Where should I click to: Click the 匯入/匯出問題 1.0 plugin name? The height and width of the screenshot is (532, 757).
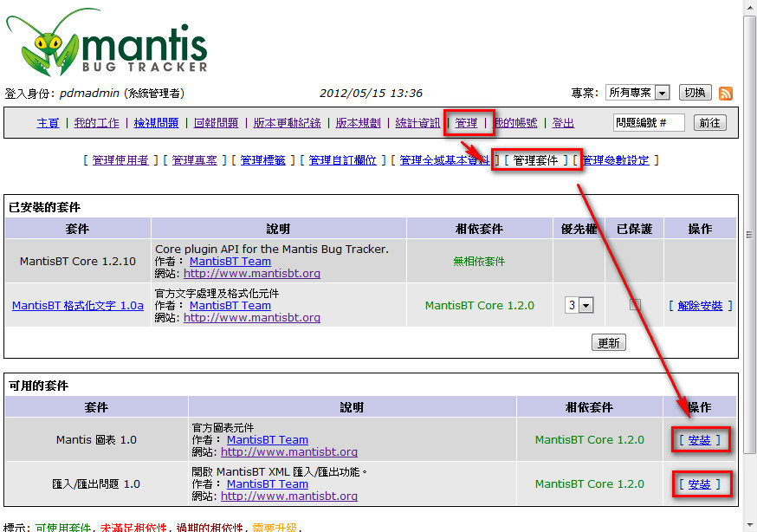(x=96, y=483)
